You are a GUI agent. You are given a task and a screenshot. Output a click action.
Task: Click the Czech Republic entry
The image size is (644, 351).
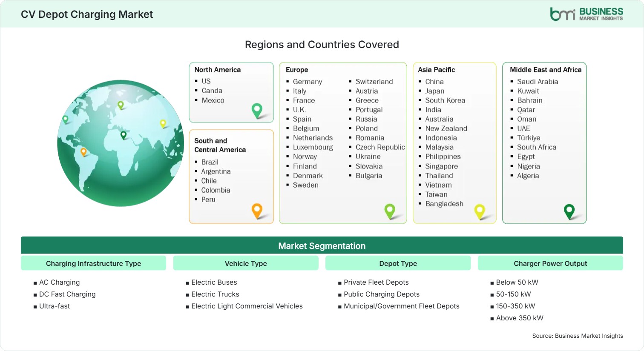pos(380,147)
